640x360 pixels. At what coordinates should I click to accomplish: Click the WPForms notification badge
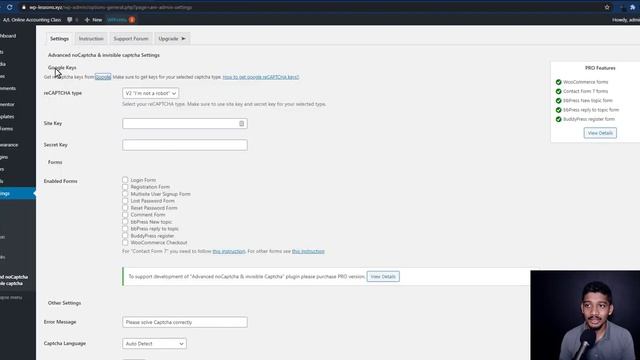pos(132,20)
